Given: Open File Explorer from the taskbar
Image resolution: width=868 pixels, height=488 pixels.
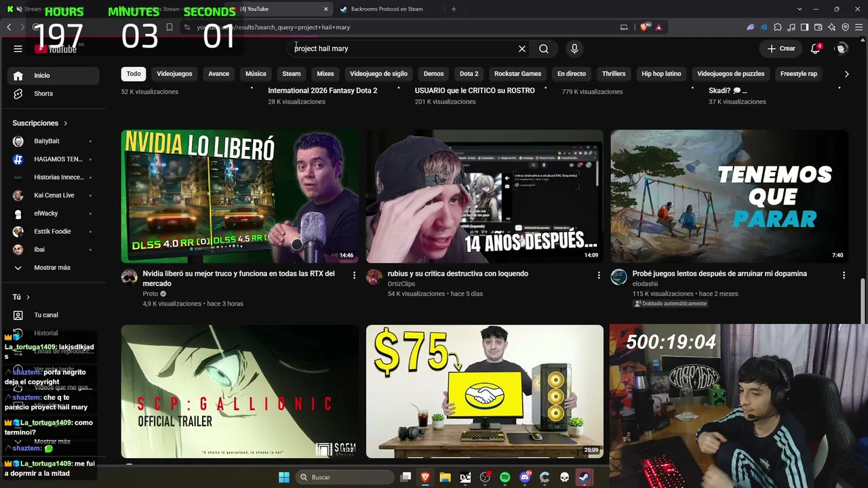Looking at the screenshot, I should (445, 477).
